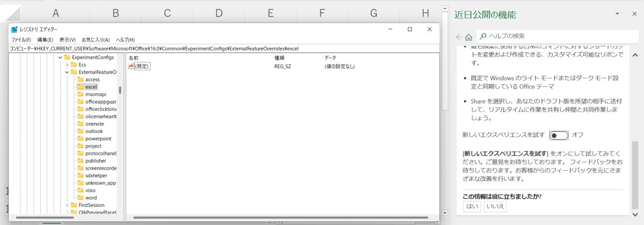Click the いいえ feedback button
Image resolution: width=644 pixels, height=225 pixels.
pyautogui.click(x=495, y=206)
